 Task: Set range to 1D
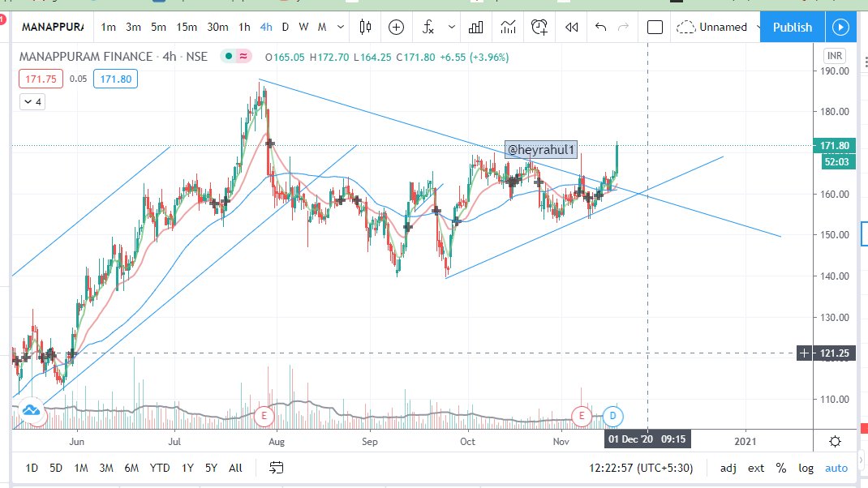(32, 468)
